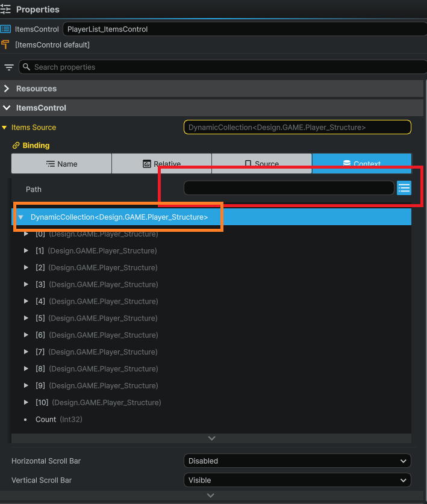Click the style paint roller icon
Viewport: 427px width, 504px height.
pyautogui.click(x=5, y=45)
